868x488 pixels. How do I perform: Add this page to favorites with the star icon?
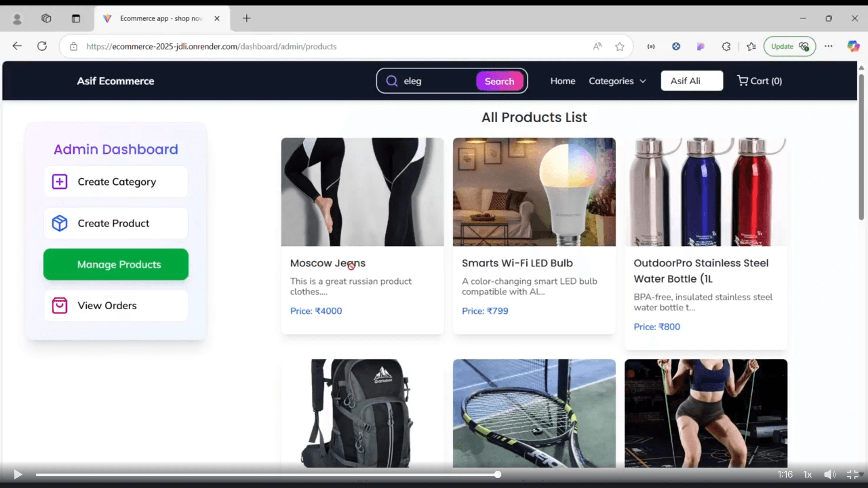[620, 46]
